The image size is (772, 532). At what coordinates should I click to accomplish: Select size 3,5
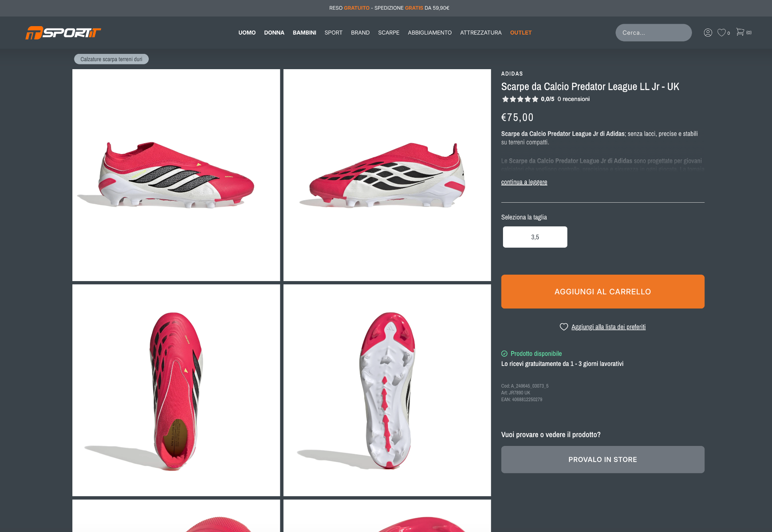(x=535, y=237)
